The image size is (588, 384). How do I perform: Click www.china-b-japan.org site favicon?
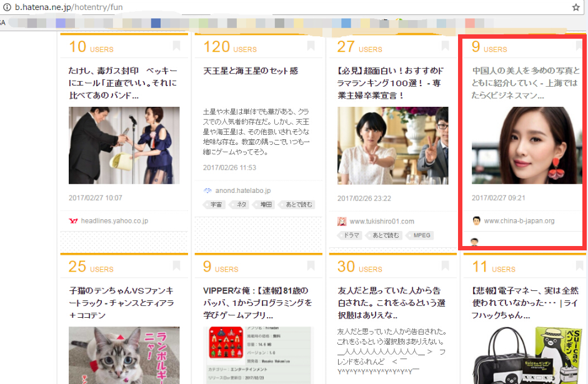(476, 220)
